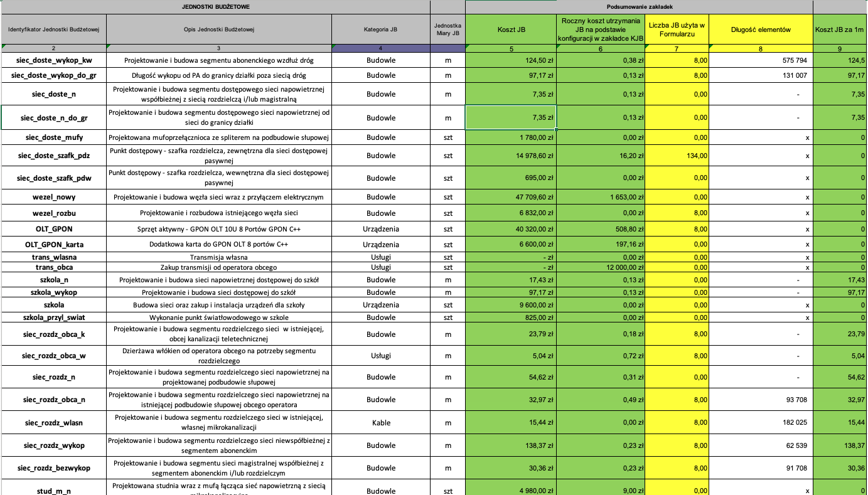
Task: Click the 'siec_doste_n_do_gr' identifier cell
Action: [x=53, y=117]
